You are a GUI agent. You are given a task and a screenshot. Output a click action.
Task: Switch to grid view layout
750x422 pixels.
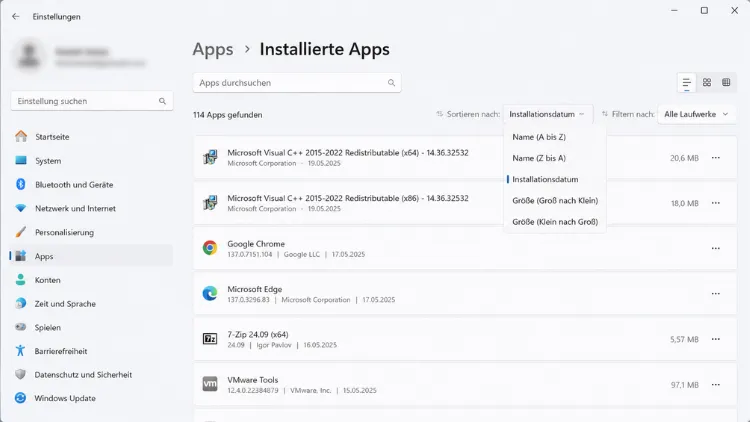(x=706, y=82)
